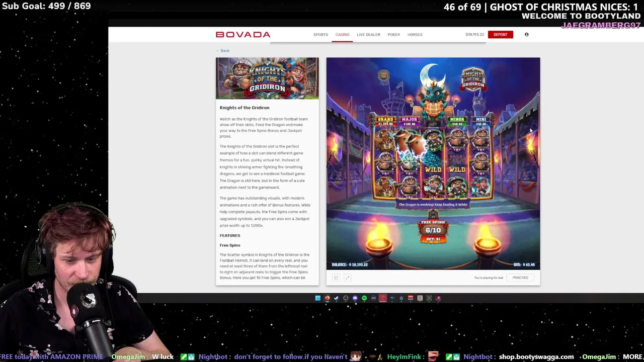
Task: Go to the Poker tab
Action: tap(393, 35)
